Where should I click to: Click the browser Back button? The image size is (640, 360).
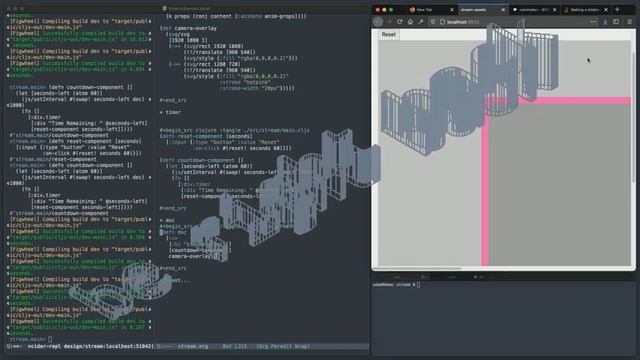point(378,22)
